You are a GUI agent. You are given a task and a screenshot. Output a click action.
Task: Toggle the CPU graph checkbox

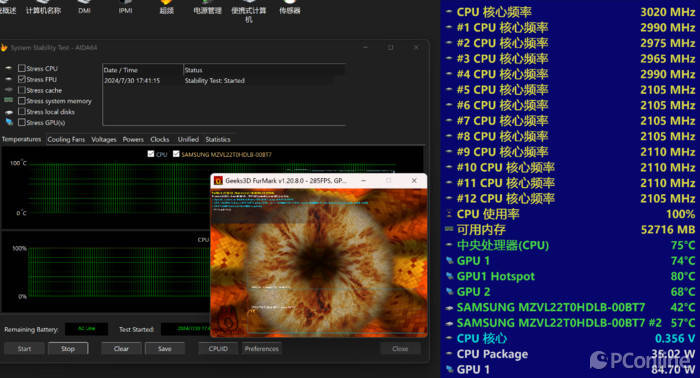(x=151, y=154)
